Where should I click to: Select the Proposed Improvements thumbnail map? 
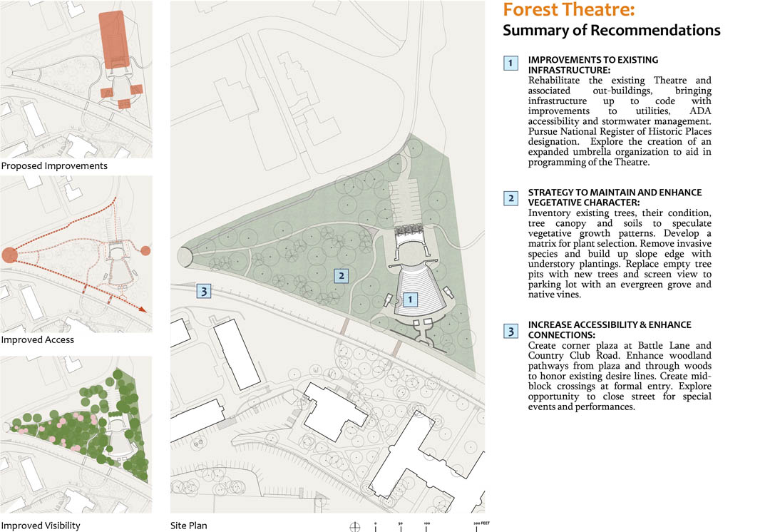[x=76, y=79]
